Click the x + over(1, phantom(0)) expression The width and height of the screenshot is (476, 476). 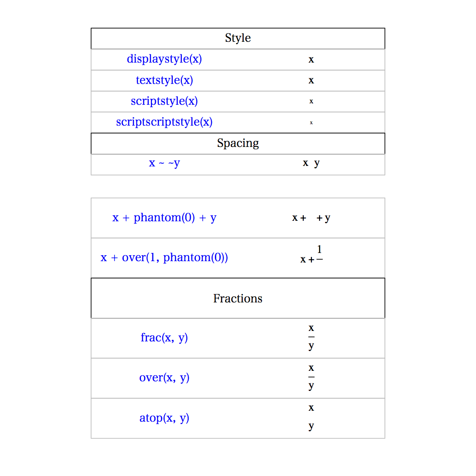pyautogui.click(x=164, y=257)
